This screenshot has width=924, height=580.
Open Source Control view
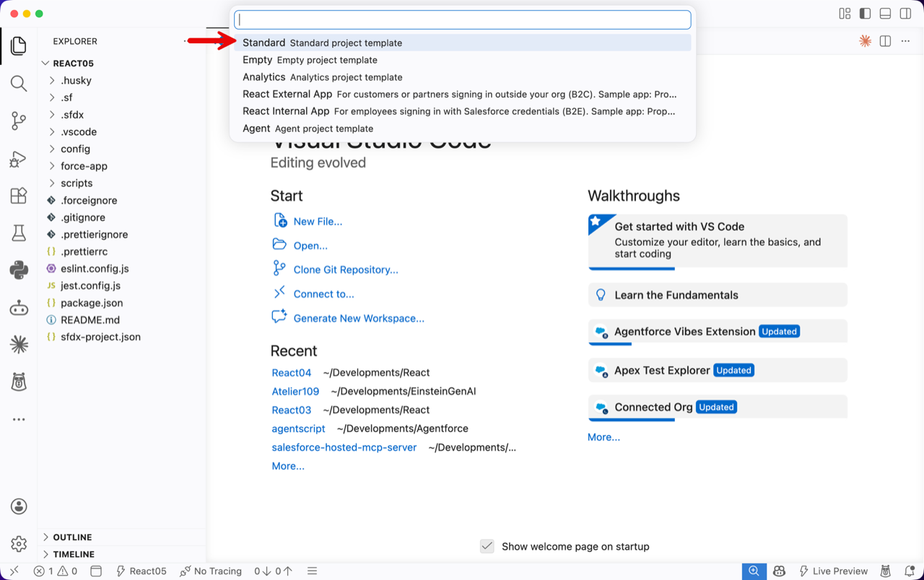coord(19,121)
